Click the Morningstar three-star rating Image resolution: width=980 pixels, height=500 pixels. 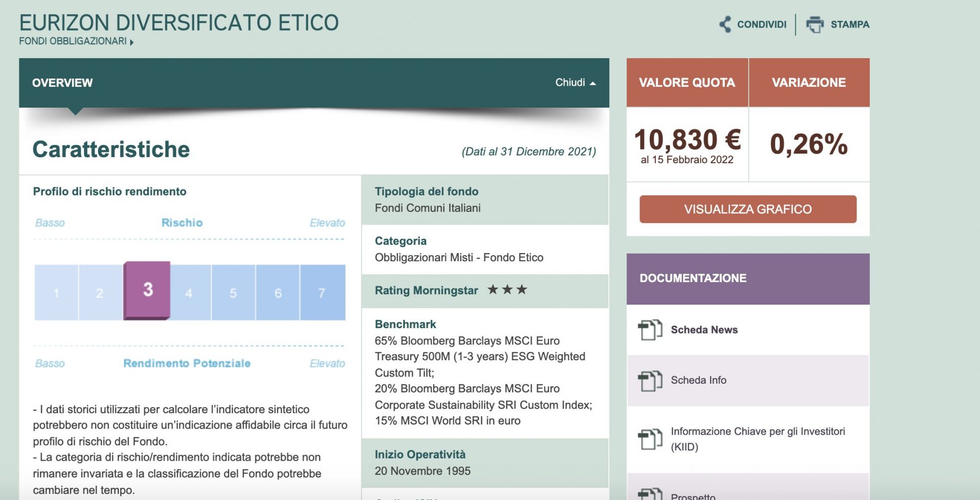click(507, 290)
